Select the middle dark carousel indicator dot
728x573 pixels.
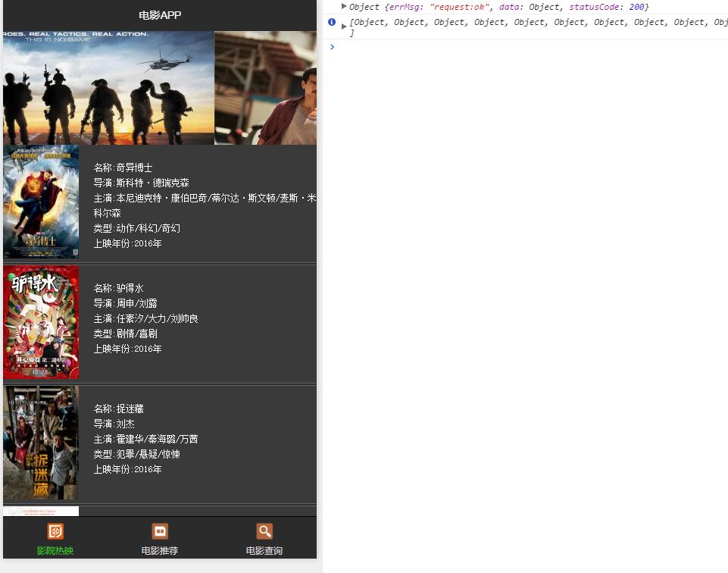[x=160, y=133]
